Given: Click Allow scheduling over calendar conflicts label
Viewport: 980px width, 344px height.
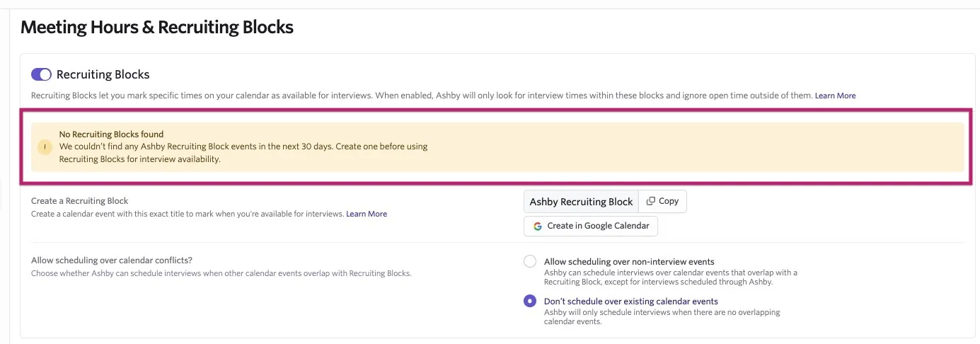Looking at the screenshot, I should (x=112, y=260).
